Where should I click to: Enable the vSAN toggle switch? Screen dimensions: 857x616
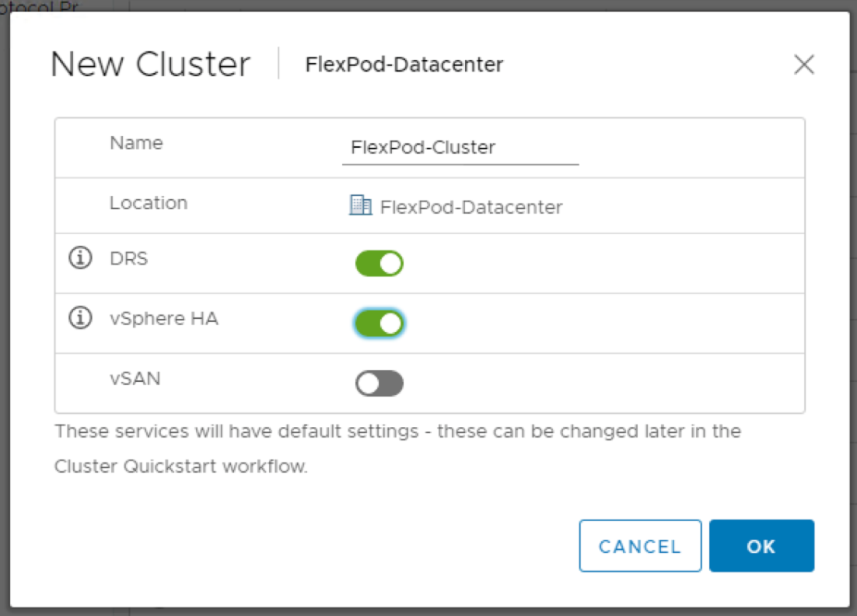pos(380,383)
